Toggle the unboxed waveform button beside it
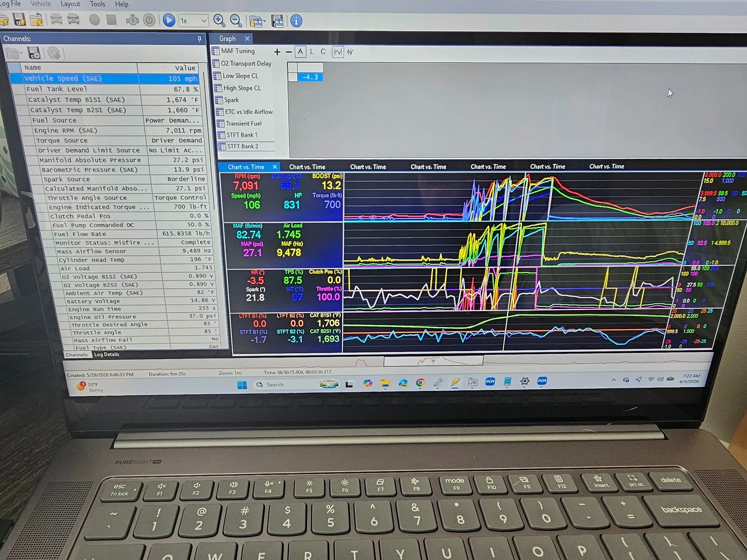This screenshot has height=560, width=747. [x=350, y=52]
